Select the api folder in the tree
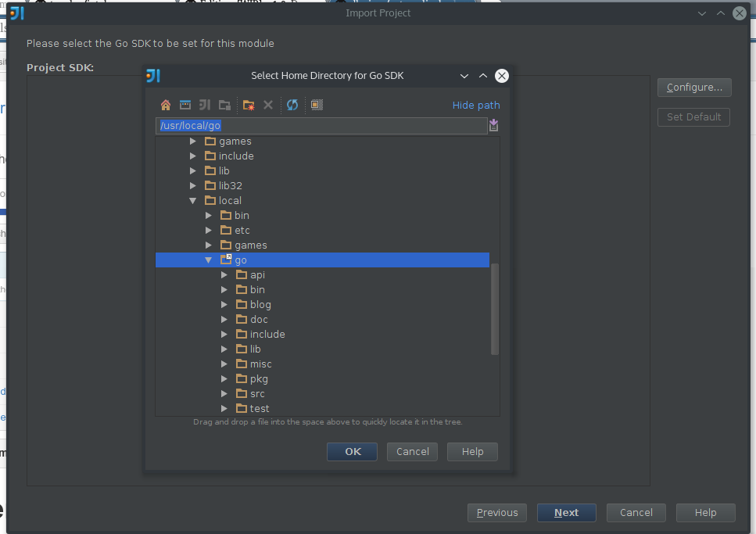 256,274
